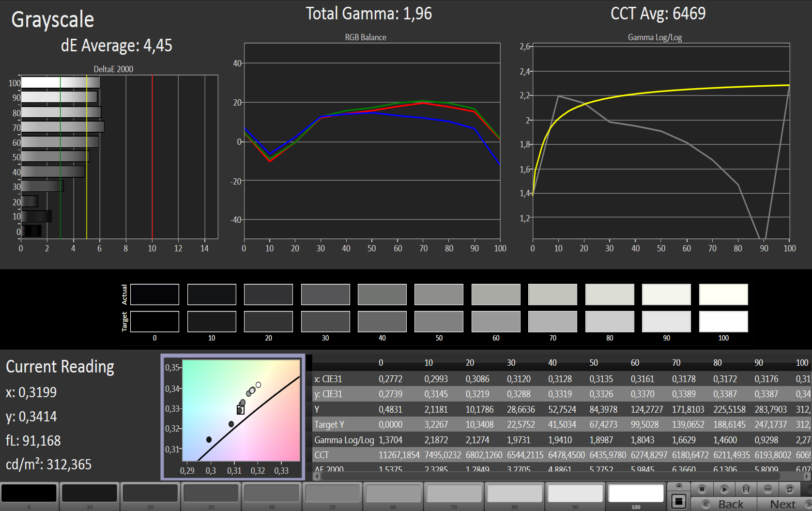This screenshot has width=812, height=511.
Task: Select the 80 level patch in bottom strip
Action: (x=515, y=494)
